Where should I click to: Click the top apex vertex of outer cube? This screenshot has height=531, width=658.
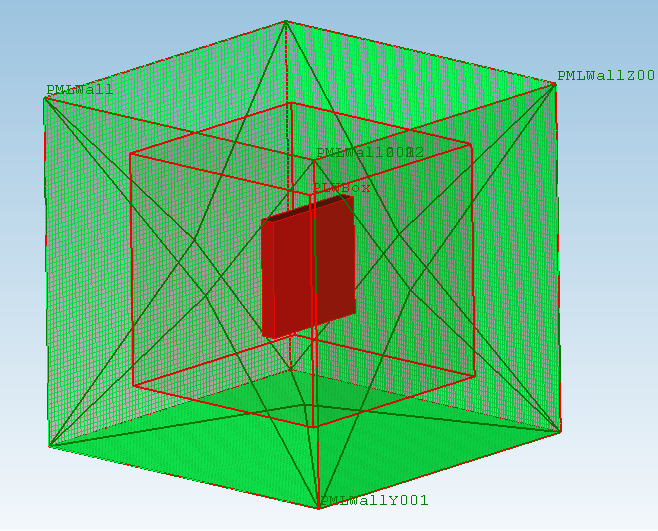(285, 21)
